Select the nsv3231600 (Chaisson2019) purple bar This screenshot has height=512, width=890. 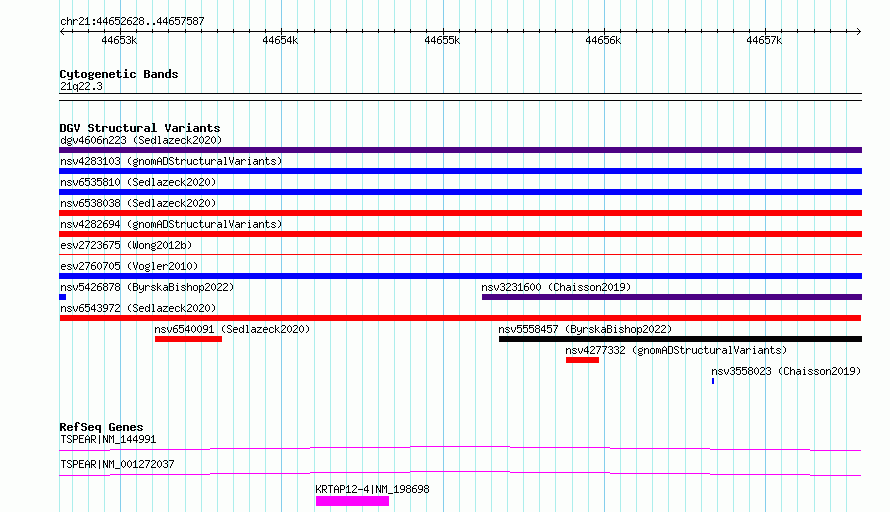[x=672, y=297]
